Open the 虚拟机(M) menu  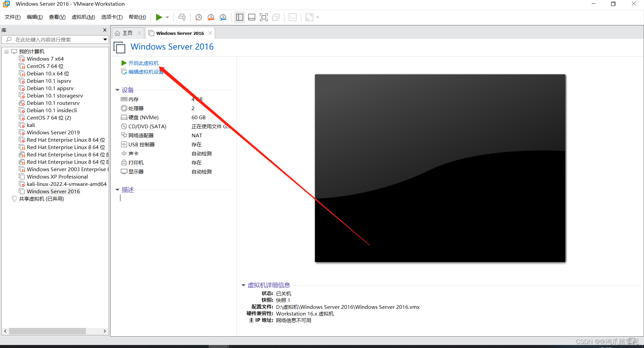click(x=84, y=17)
